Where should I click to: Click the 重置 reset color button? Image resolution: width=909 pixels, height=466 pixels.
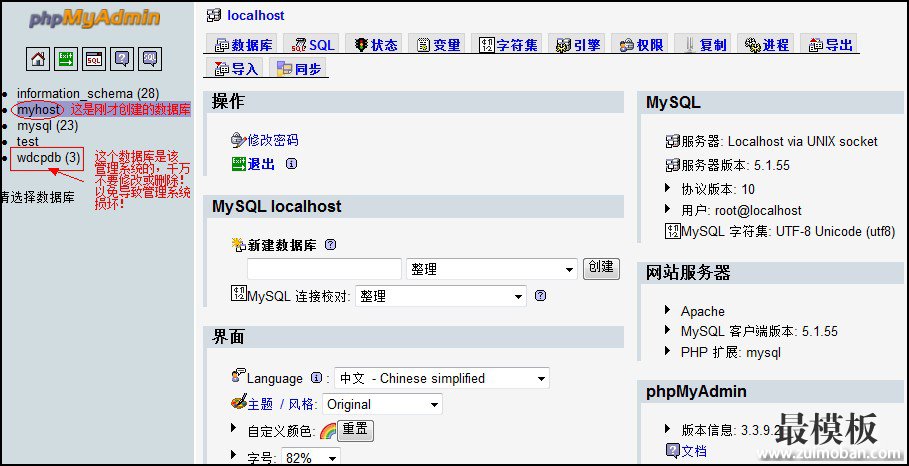(355, 430)
